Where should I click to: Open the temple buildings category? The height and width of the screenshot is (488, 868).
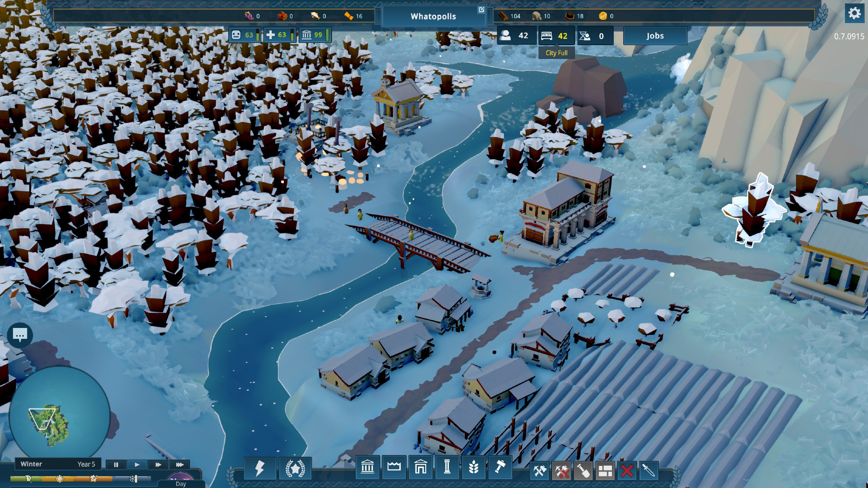pos(368,467)
